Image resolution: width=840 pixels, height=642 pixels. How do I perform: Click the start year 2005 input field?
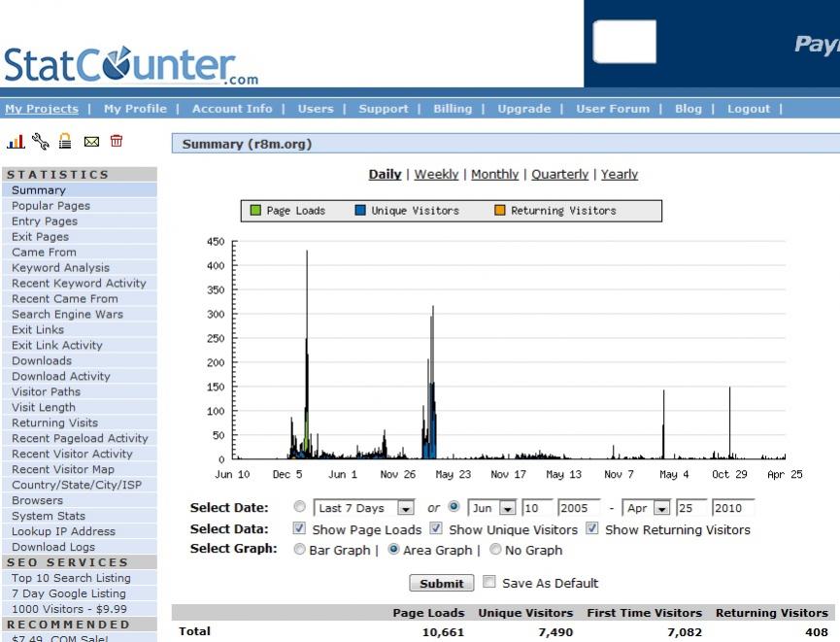pyautogui.click(x=579, y=508)
